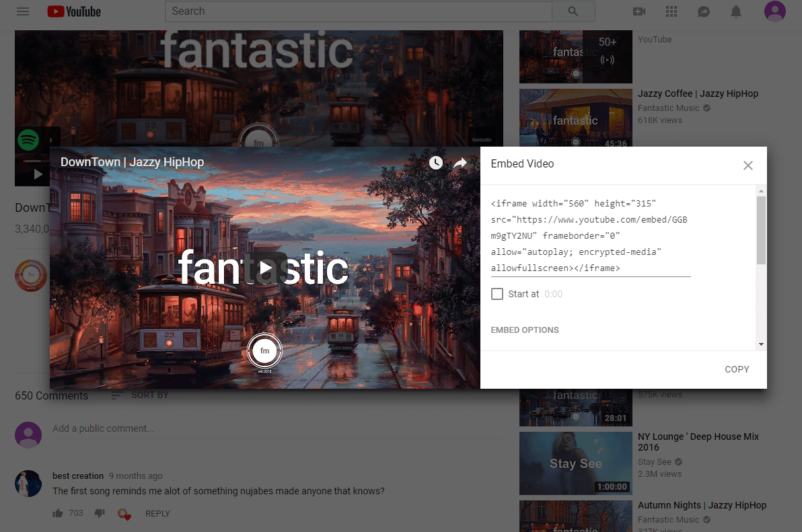Open the best creation commenter name
Viewport: 802px width, 532px height.
click(x=78, y=476)
